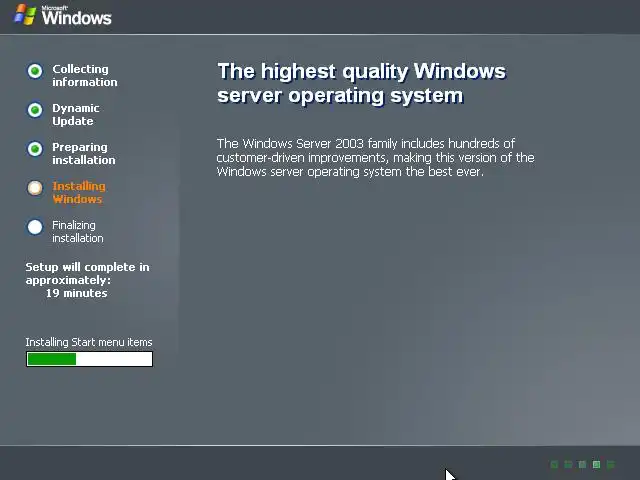Click the Windows Server 2003 description paragraph

pos(375,158)
